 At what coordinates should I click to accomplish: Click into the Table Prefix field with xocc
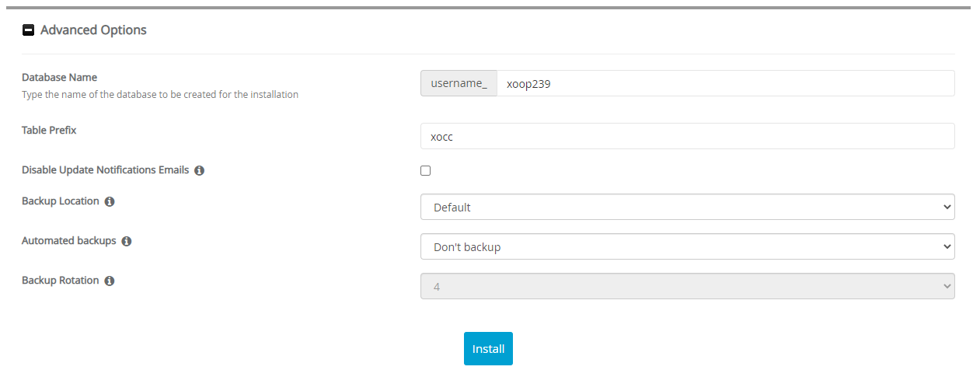[x=687, y=136]
